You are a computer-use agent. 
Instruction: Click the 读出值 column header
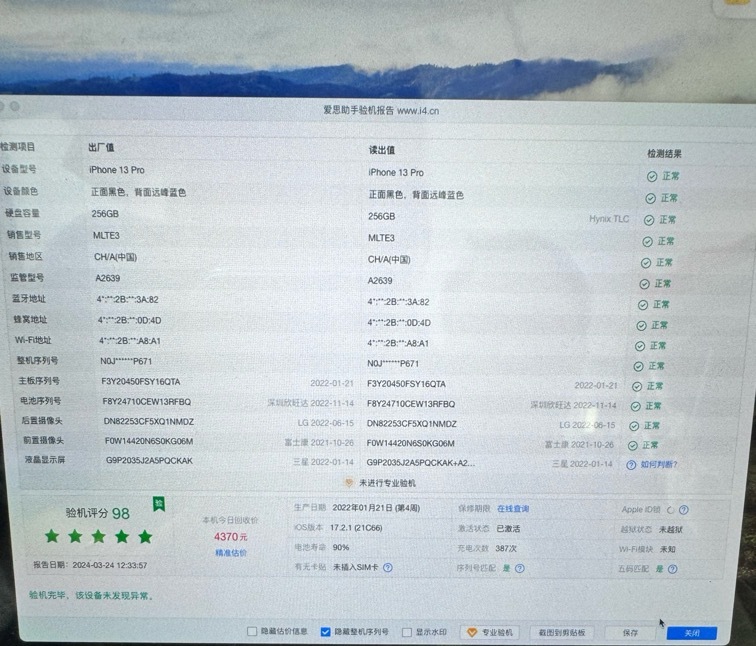pyautogui.click(x=382, y=150)
